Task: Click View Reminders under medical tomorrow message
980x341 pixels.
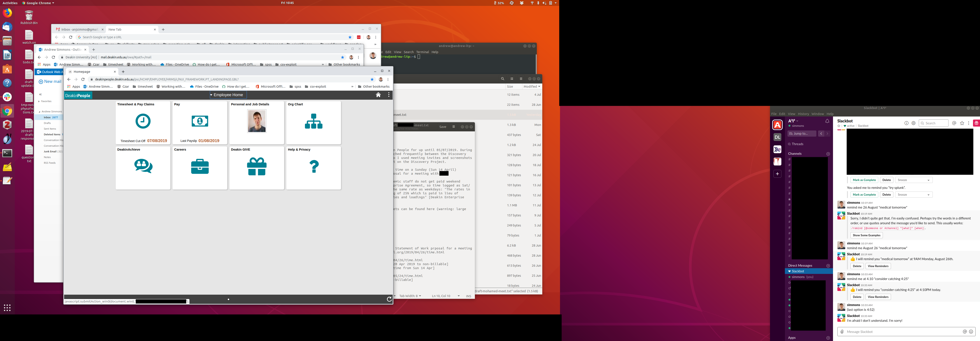Action: [878, 266]
